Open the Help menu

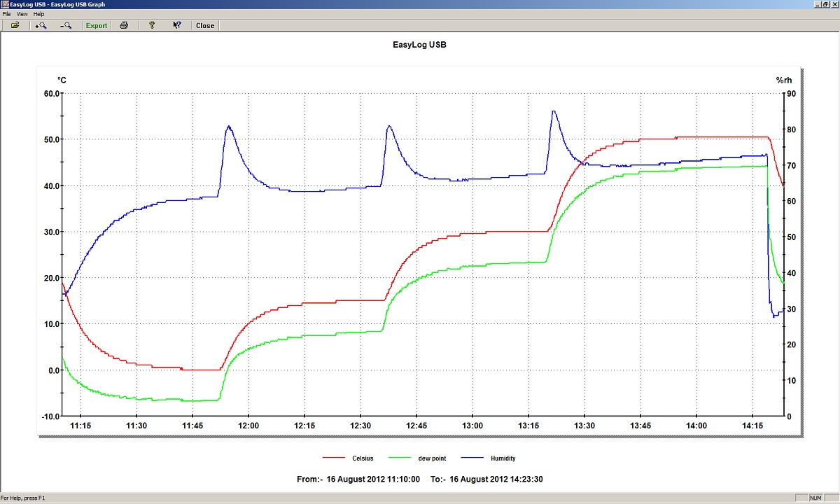tap(38, 14)
